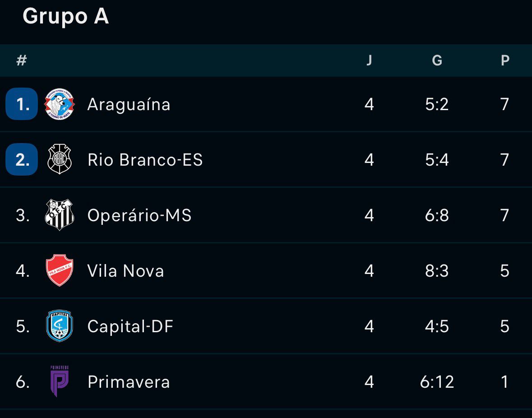The height and width of the screenshot is (418, 532).
Task: Sort by the J games column header
Action: coord(369,60)
